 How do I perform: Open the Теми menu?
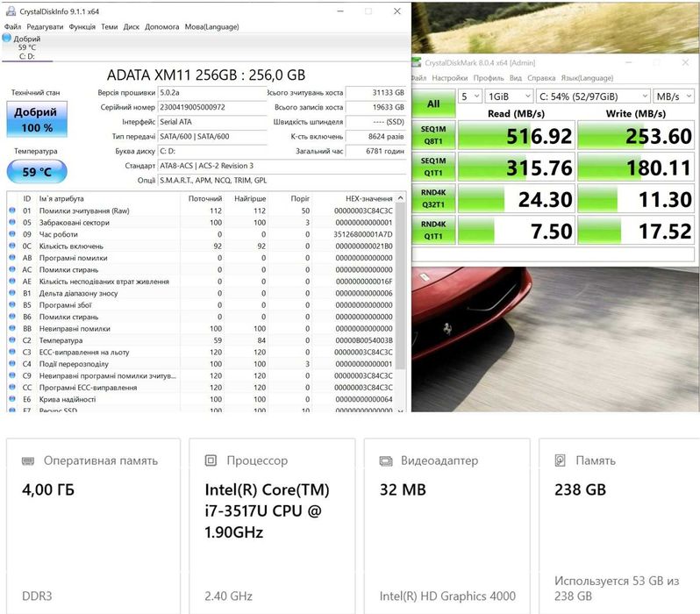110,27
